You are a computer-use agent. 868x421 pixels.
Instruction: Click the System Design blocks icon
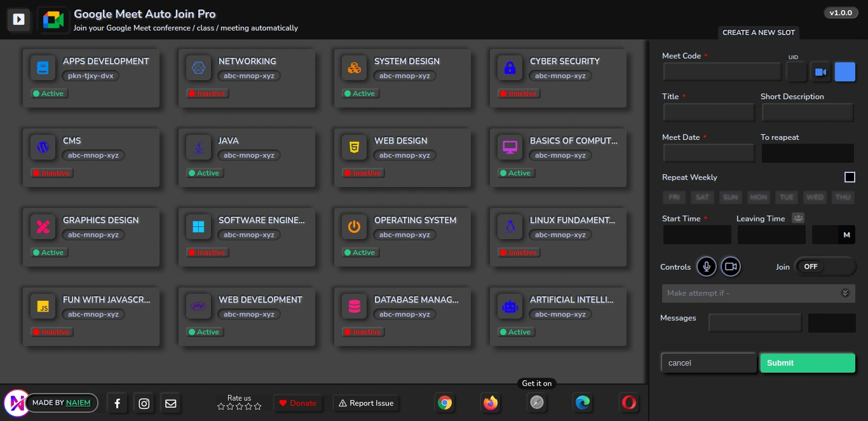coord(354,68)
